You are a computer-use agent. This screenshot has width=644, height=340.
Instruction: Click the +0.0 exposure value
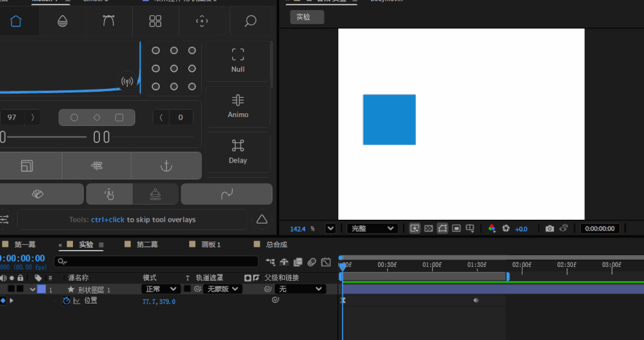point(521,229)
